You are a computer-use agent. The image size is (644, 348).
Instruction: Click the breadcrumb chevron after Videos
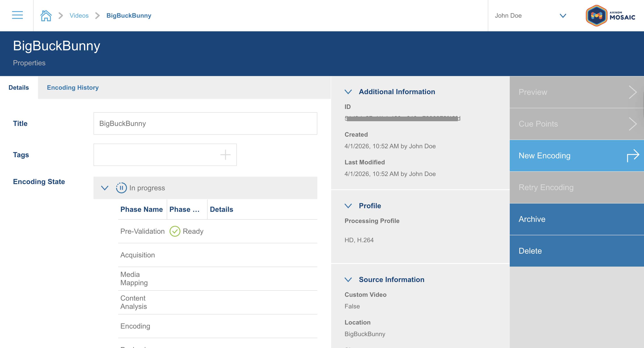[97, 15]
